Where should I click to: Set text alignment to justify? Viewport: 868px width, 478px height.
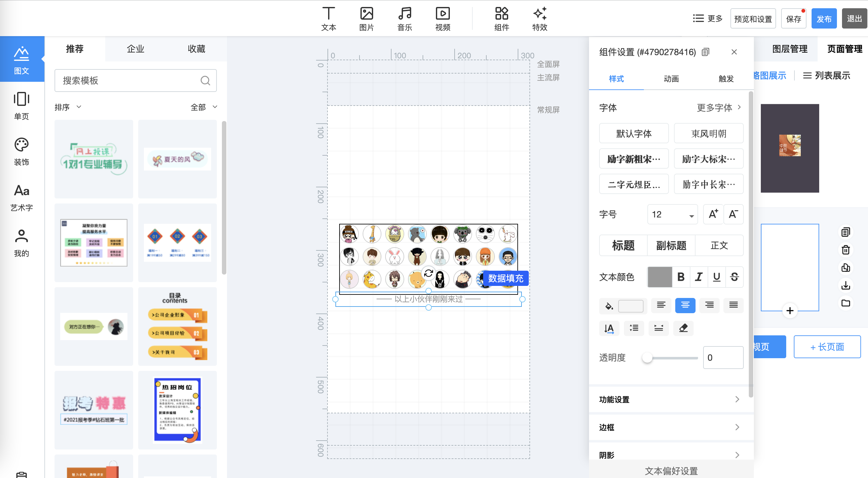coord(734,305)
